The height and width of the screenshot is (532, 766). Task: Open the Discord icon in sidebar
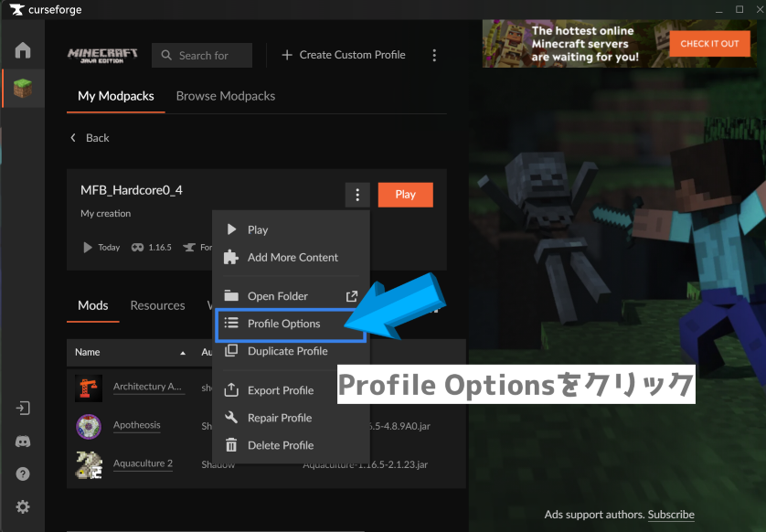tap(23, 442)
